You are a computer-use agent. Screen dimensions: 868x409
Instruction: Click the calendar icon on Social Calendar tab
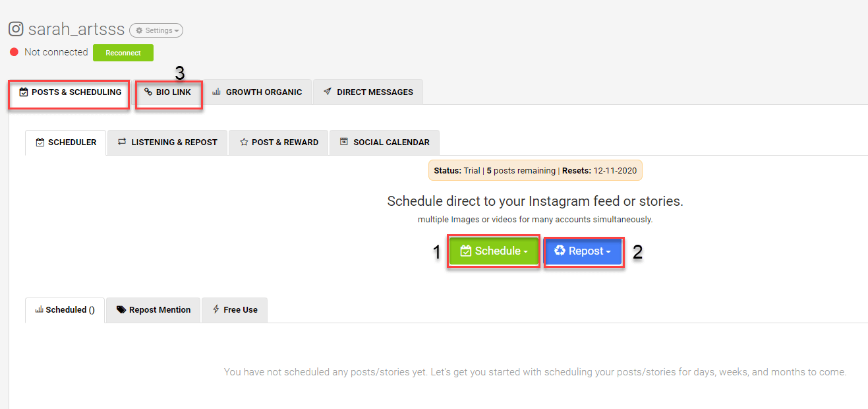tap(344, 142)
